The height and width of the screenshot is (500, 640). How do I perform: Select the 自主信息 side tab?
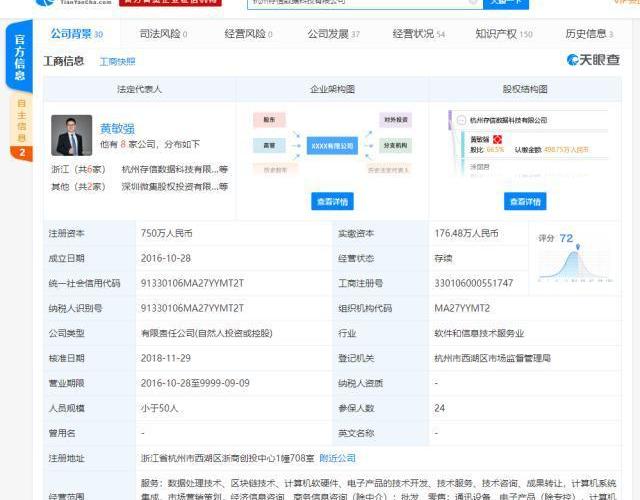coord(21,121)
